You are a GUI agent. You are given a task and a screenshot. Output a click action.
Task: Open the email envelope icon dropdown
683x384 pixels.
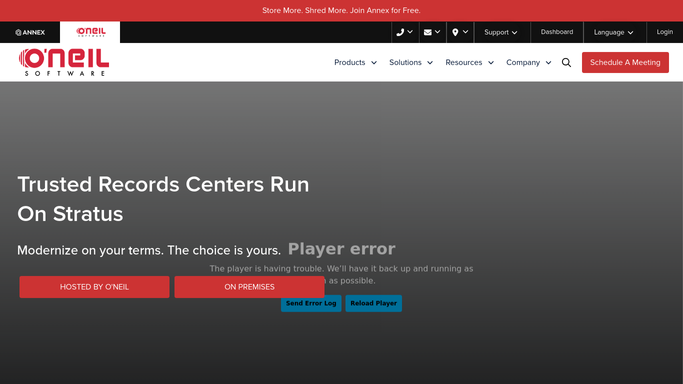coord(432,32)
